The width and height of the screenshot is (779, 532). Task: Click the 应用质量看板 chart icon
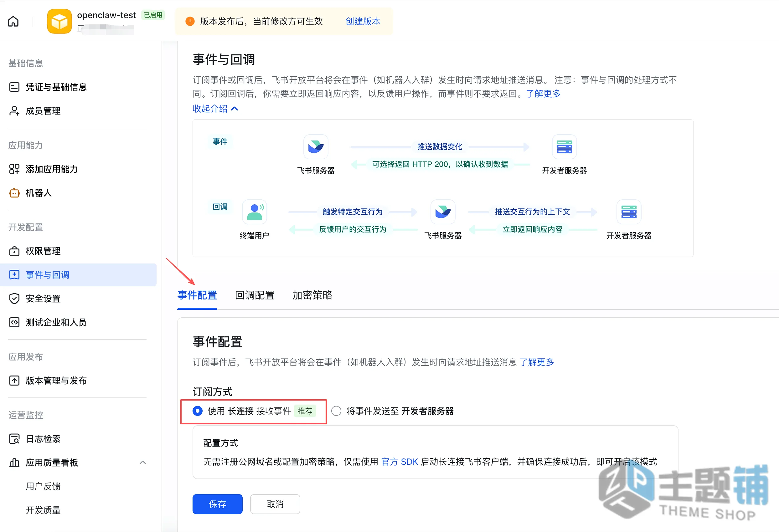click(x=14, y=463)
